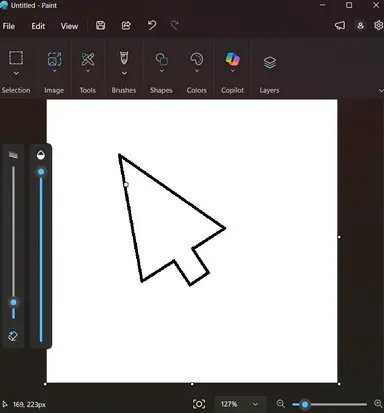Image resolution: width=384 pixels, height=413 pixels.
Task: Click the bottom-right canvas corner handle
Action: [339, 384]
